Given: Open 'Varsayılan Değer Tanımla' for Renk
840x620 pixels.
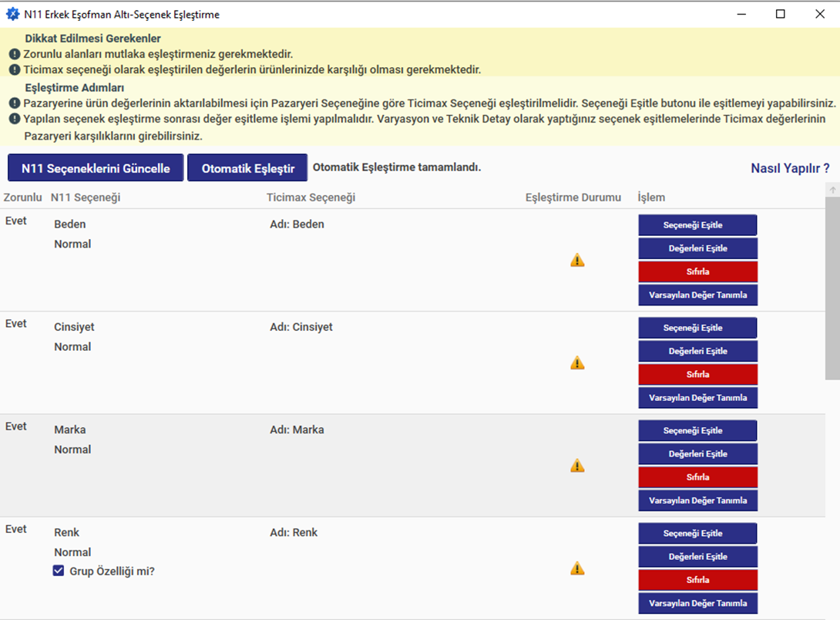Looking at the screenshot, I should pyautogui.click(x=697, y=603).
